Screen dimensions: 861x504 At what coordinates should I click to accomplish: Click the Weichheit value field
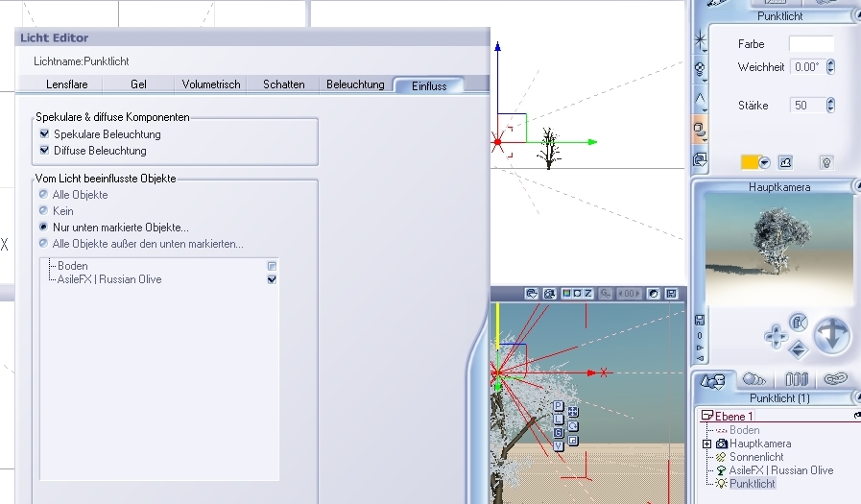click(x=807, y=67)
